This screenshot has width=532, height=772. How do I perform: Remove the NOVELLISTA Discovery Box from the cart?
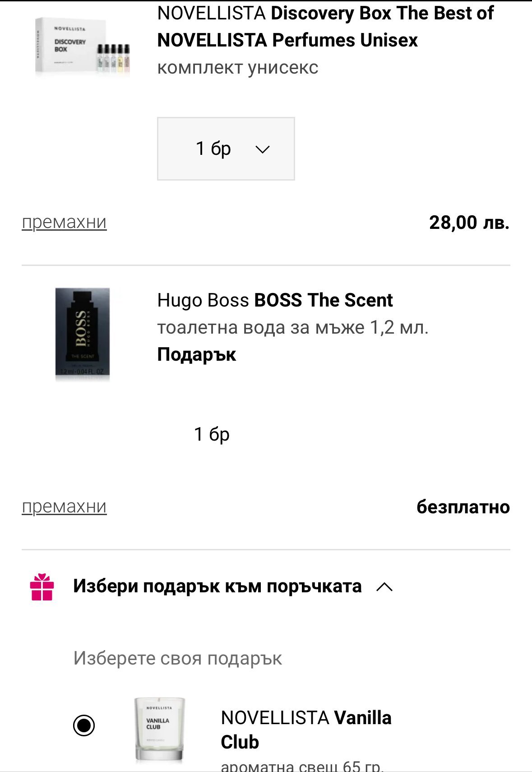(x=64, y=222)
